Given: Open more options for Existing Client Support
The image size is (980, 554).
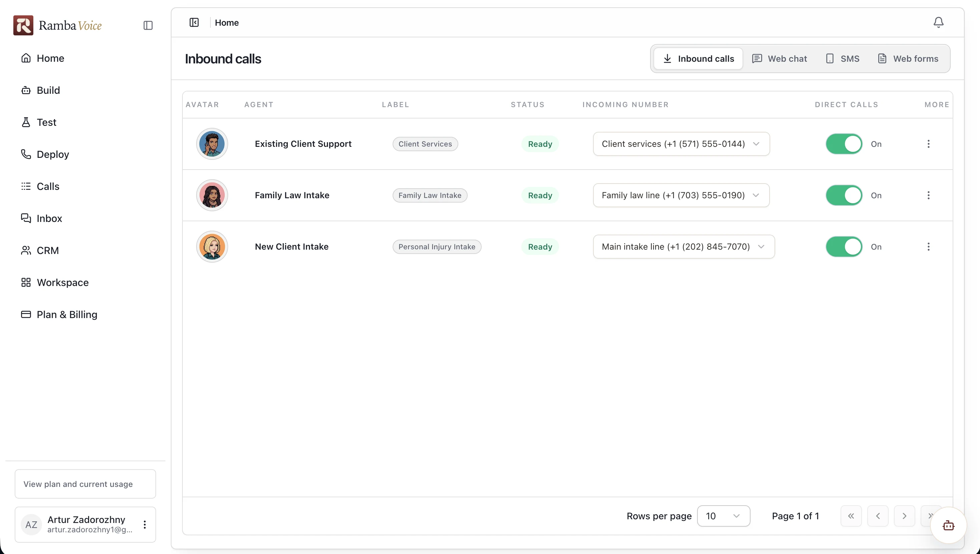Looking at the screenshot, I should 928,144.
